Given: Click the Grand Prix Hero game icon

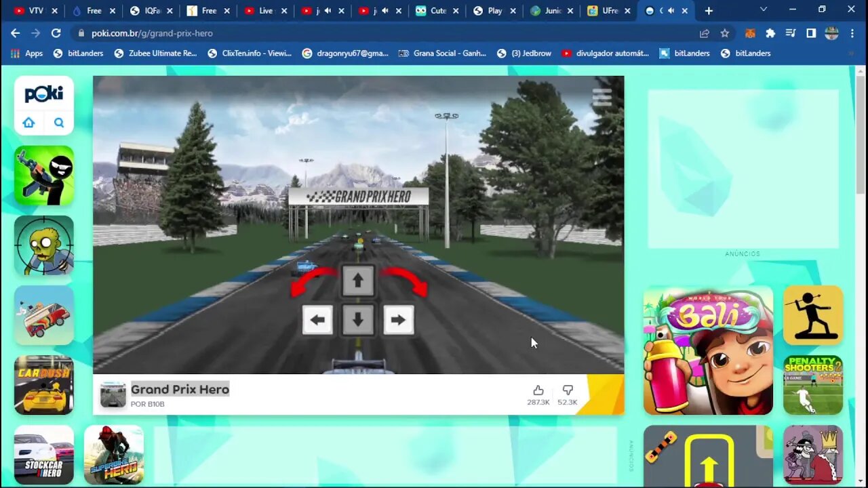Looking at the screenshot, I should pos(113,394).
